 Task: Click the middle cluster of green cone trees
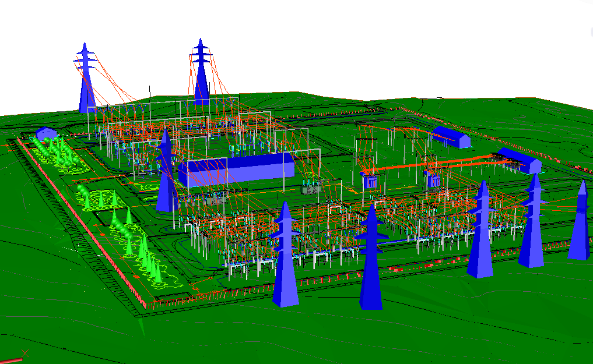tap(99, 198)
